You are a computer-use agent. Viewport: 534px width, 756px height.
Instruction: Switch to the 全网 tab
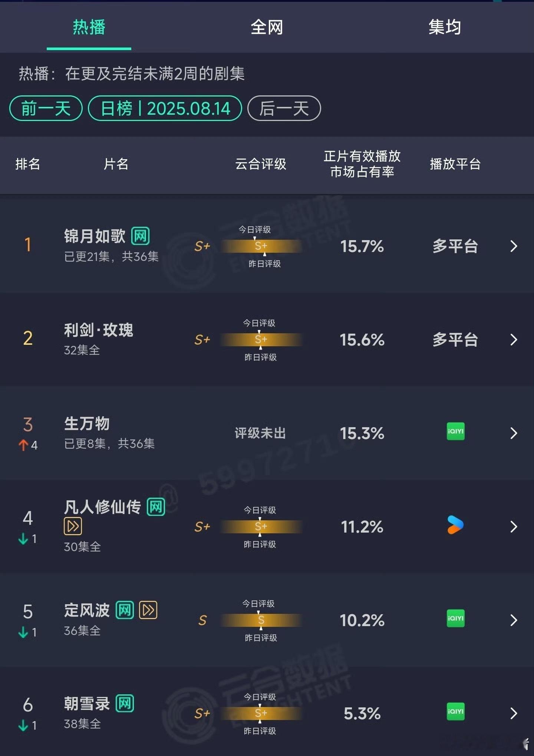267,27
